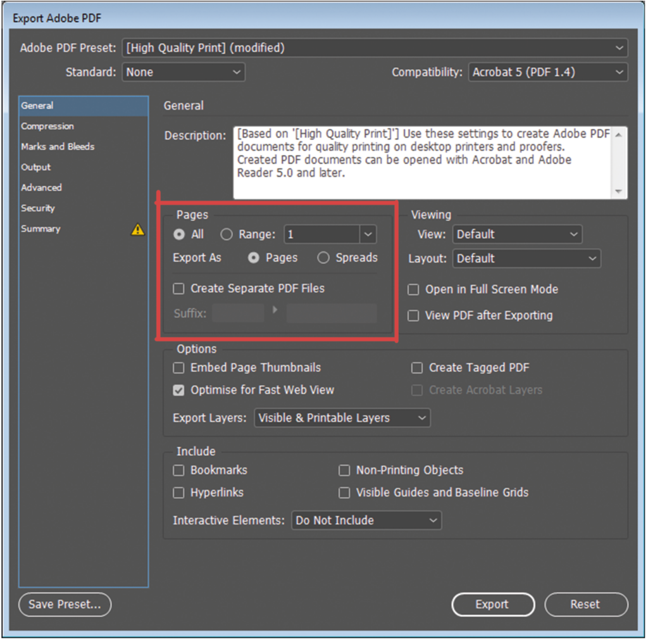Image resolution: width=648 pixels, height=644 pixels.
Task: Uncheck Optimise for Fast Web View
Action: [x=178, y=390]
